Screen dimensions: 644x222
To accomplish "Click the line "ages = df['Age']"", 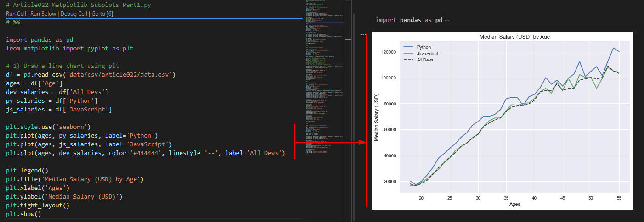I will pyautogui.click(x=34, y=83).
